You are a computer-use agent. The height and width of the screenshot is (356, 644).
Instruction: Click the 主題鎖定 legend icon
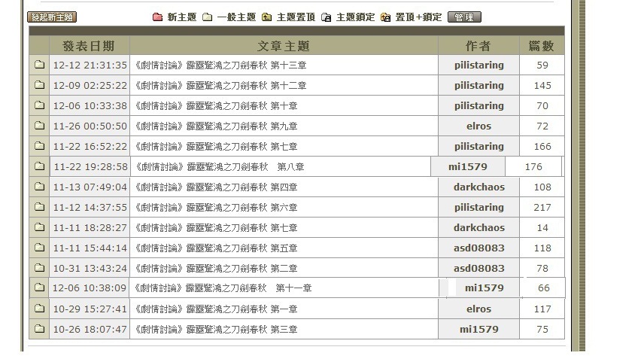click(326, 17)
